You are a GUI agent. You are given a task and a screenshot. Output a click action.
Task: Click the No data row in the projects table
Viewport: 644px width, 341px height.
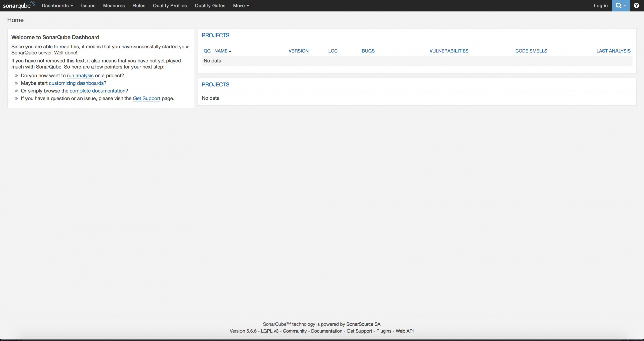(x=418, y=61)
